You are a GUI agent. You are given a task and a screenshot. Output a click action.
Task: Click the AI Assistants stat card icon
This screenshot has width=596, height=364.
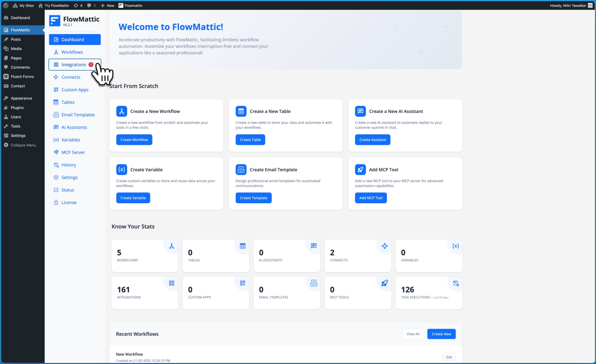(x=314, y=246)
